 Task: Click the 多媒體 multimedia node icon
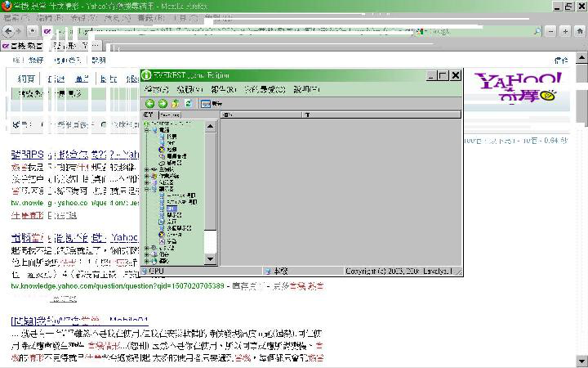(154, 248)
